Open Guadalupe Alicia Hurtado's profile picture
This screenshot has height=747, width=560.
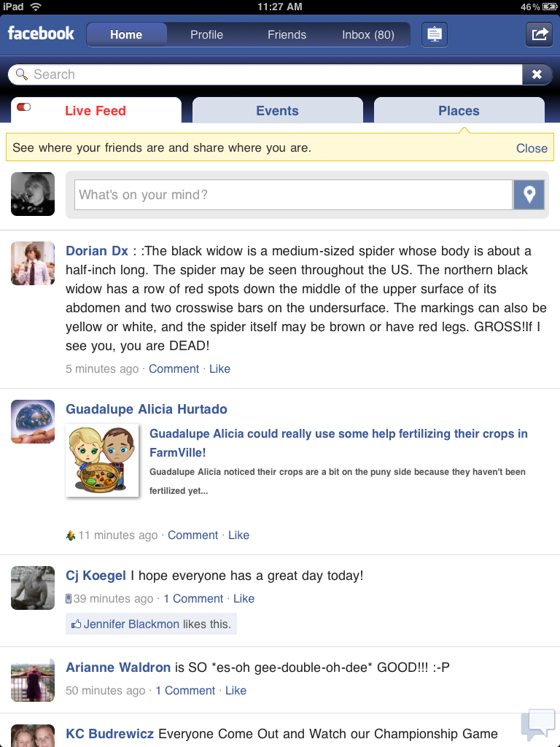coord(33,422)
